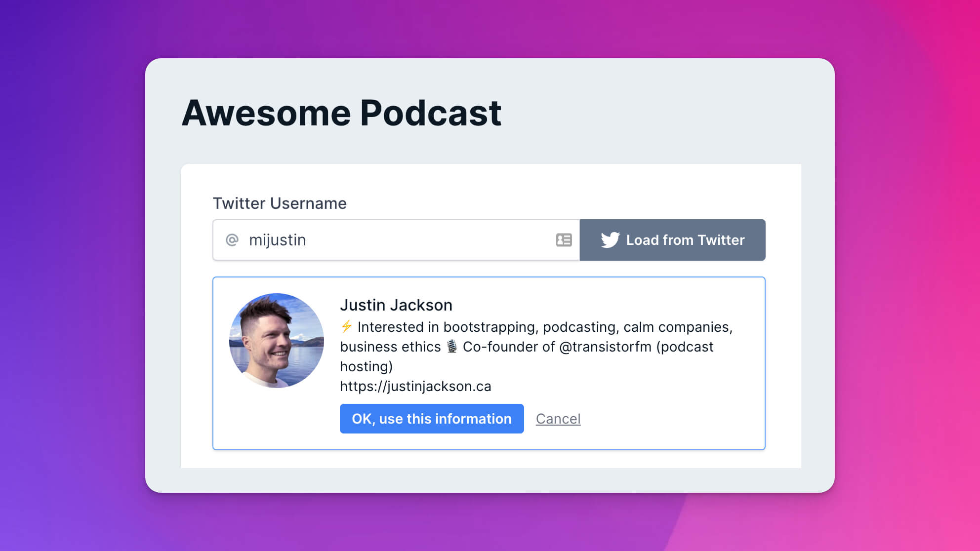The height and width of the screenshot is (551, 980).
Task: Click the 'mijustin' text in the input
Action: click(x=277, y=240)
